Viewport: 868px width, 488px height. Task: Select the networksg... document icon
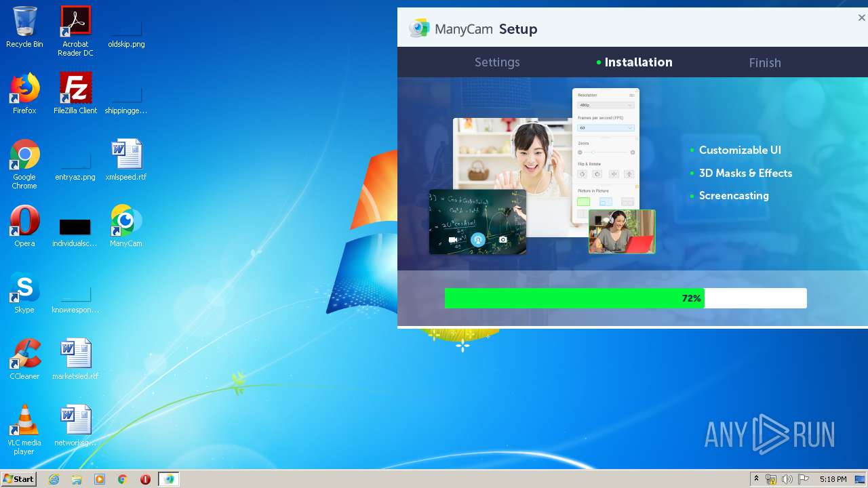(75, 426)
